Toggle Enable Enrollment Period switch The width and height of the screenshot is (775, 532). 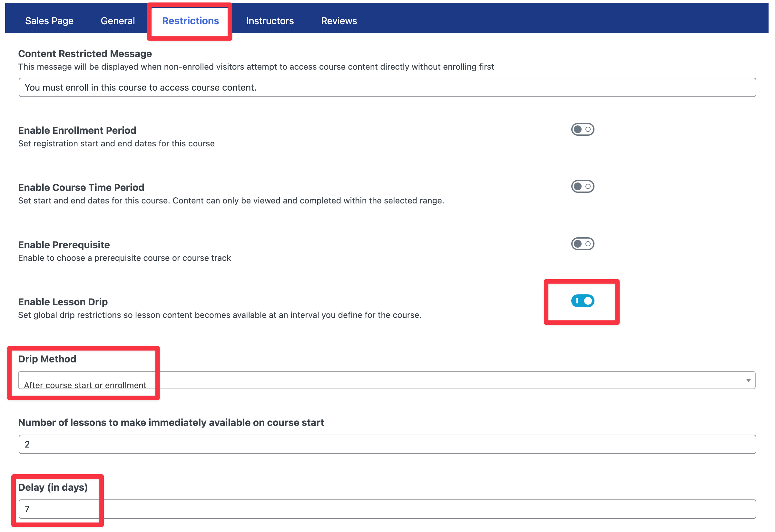[x=582, y=129]
